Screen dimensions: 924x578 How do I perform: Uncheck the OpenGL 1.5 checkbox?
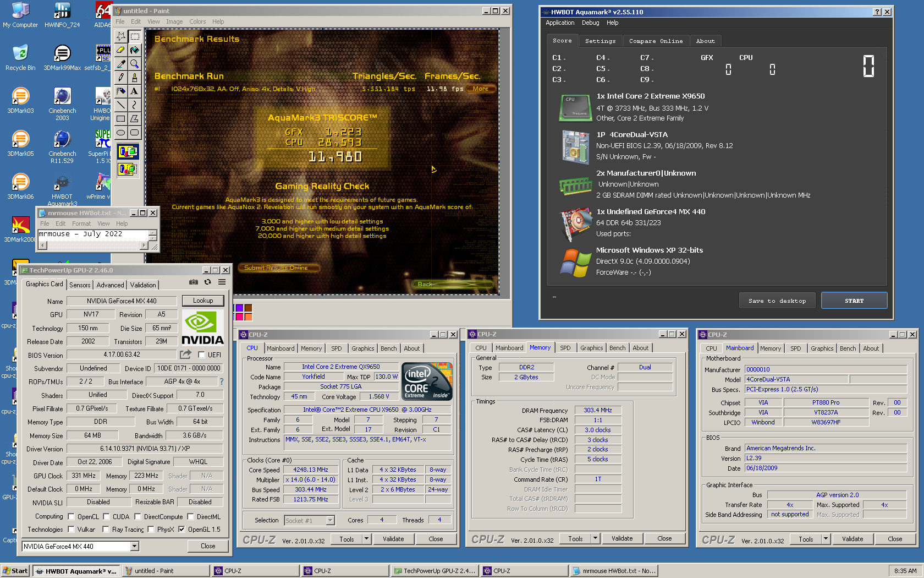click(x=182, y=530)
